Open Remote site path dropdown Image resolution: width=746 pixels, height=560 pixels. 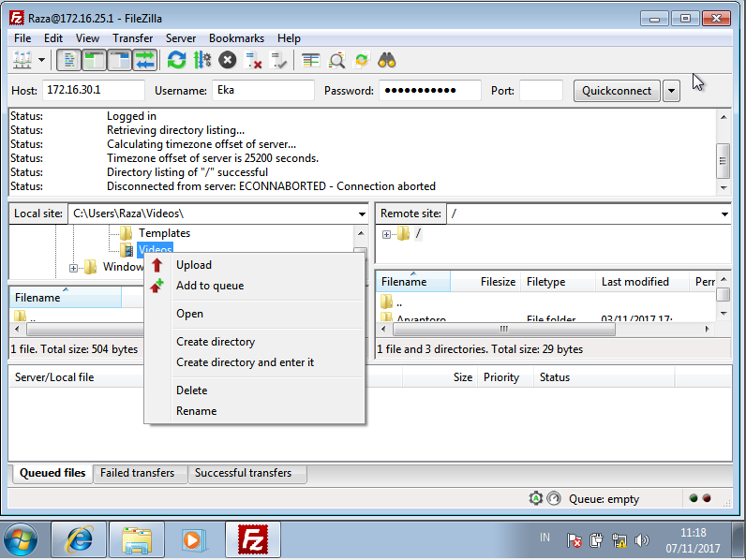pyautogui.click(x=724, y=214)
